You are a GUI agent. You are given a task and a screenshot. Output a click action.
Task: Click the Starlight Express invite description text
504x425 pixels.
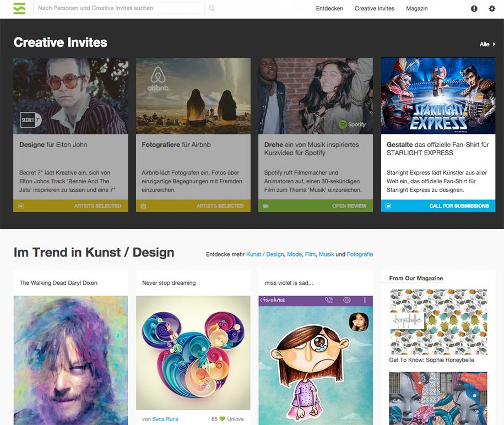[436, 181]
